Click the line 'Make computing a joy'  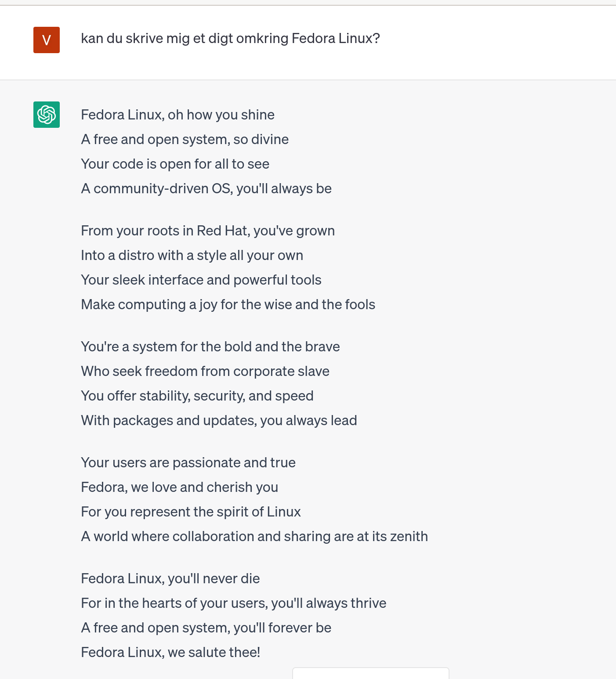228,304
